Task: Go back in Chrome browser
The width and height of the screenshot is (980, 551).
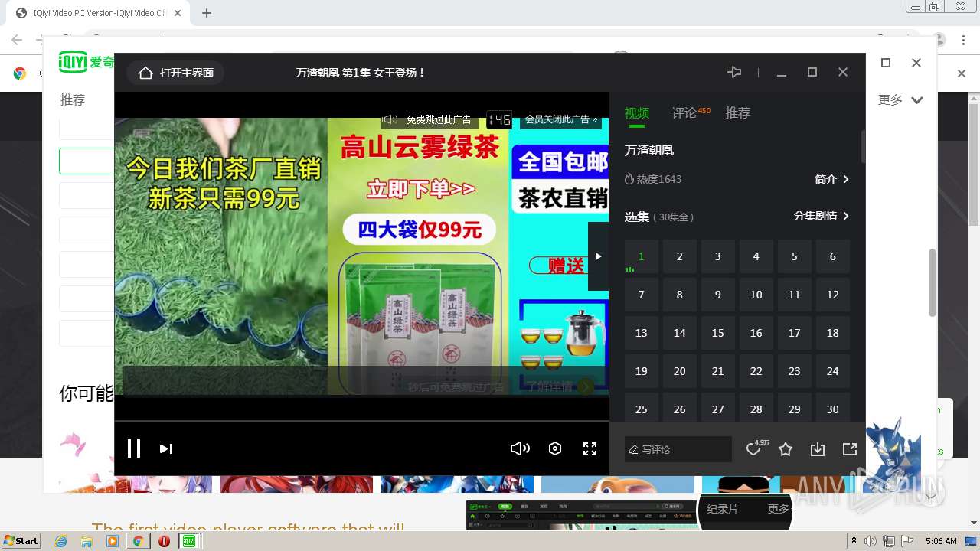Action: tap(17, 40)
